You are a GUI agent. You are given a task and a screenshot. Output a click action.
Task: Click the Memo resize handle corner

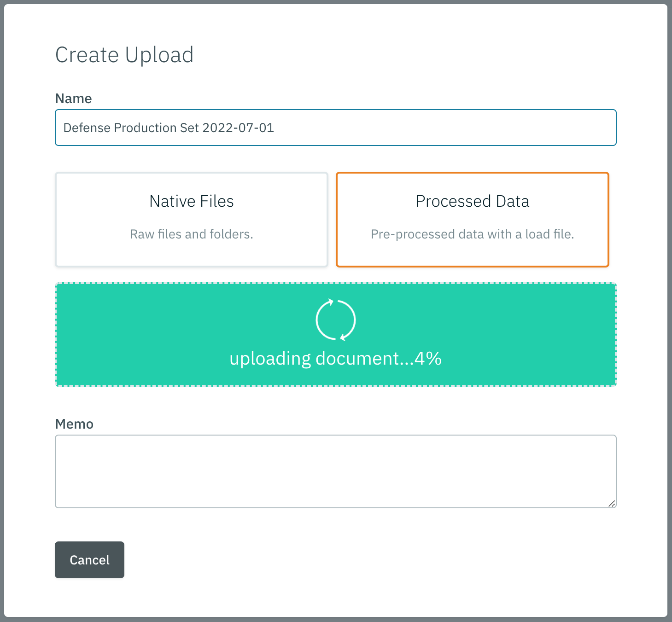point(612,503)
